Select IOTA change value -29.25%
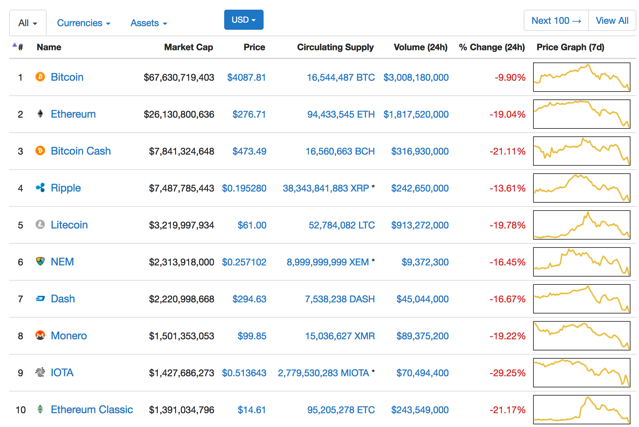Viewport: 639px width, 427px height. coord(508,373)
